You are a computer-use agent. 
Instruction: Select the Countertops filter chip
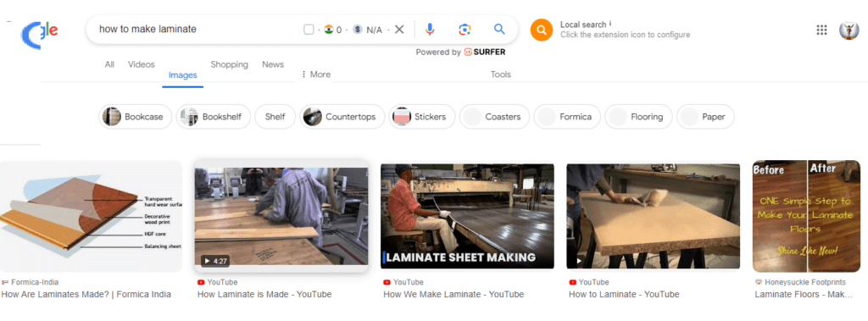tap(342, 117)
